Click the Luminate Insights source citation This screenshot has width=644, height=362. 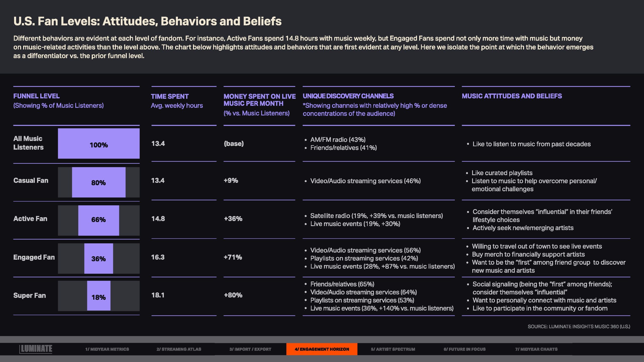[x=579, y=327]
